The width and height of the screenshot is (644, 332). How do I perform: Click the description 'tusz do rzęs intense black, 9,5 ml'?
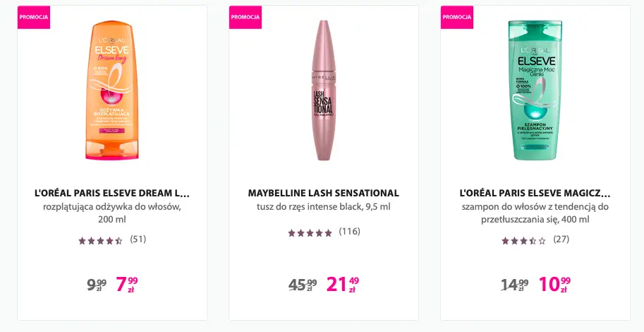[x=324, y=207]
